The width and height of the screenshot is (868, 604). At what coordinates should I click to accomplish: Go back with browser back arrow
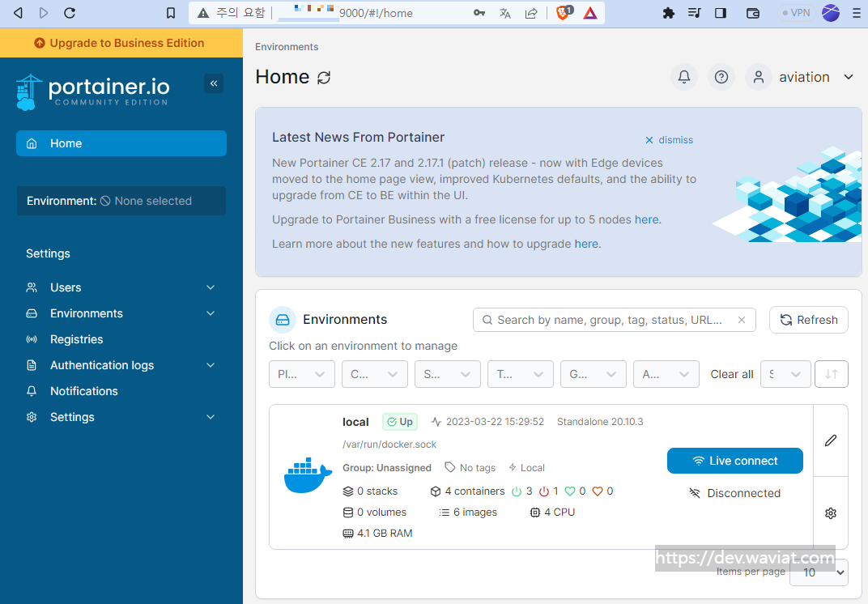click(x=18, y=13)
